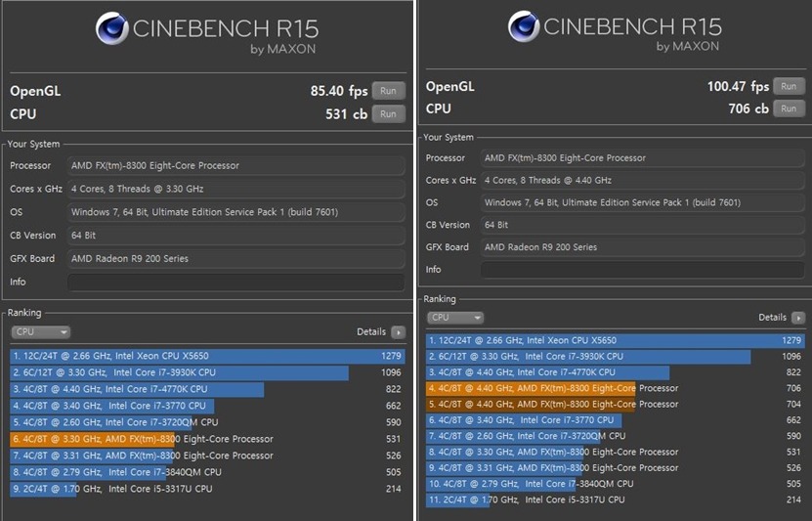Click GFX Board field in right window
This screenshot has width=812, height=521.
pyautogui.click(x=643, y=247)
